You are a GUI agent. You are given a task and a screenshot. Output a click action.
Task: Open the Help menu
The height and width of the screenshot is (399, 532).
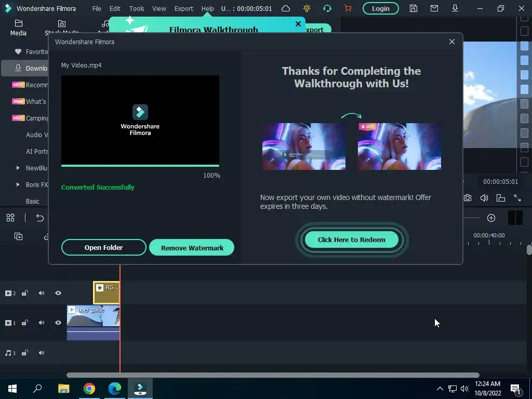pos(208,8)
